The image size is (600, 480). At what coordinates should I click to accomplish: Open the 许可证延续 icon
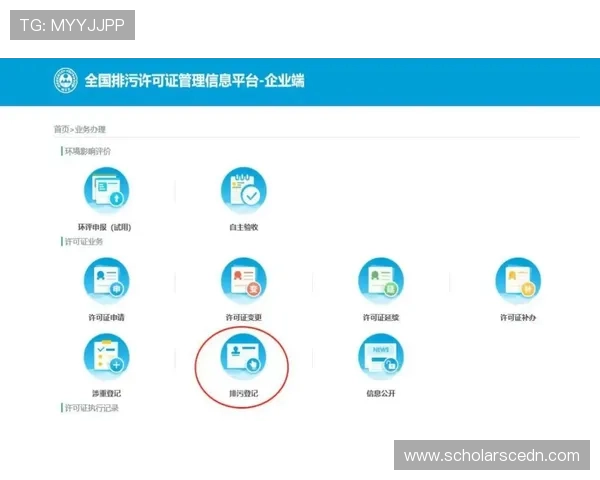[381, 281]
